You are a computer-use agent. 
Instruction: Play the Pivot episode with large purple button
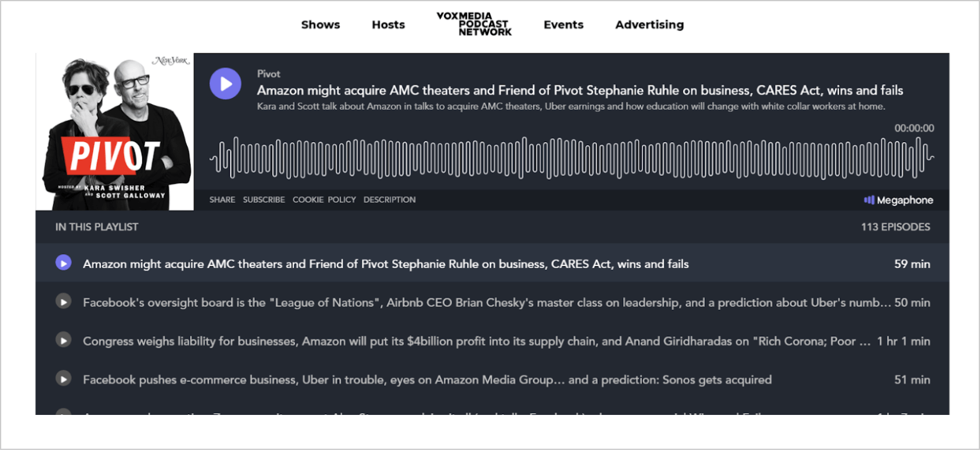click(x=225, y=83)
